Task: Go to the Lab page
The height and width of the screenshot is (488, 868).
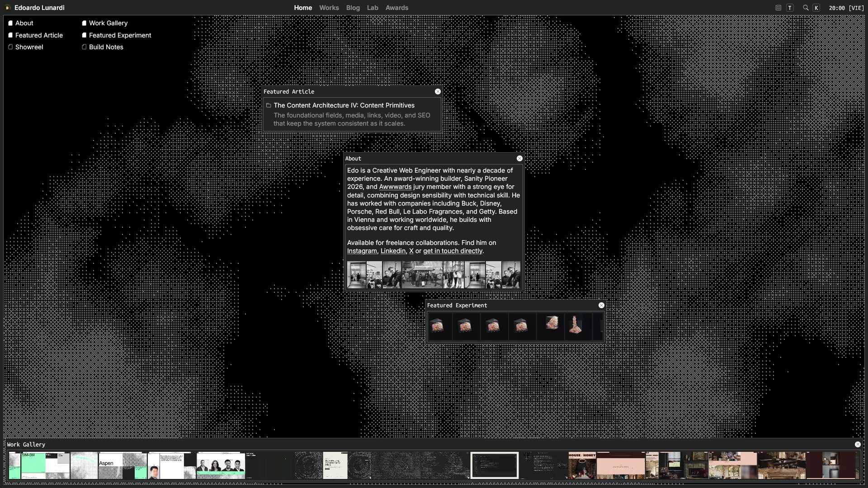Action: pyautogui.click(x=373, y=8)
